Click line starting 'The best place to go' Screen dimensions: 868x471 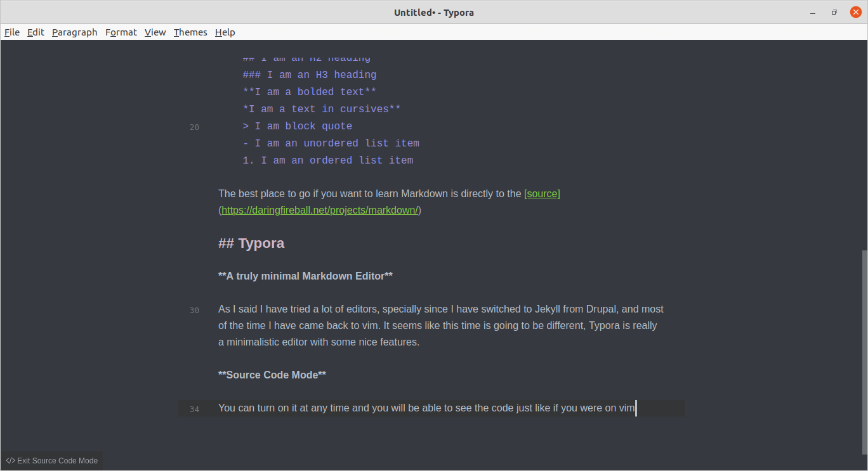(389, 194)
